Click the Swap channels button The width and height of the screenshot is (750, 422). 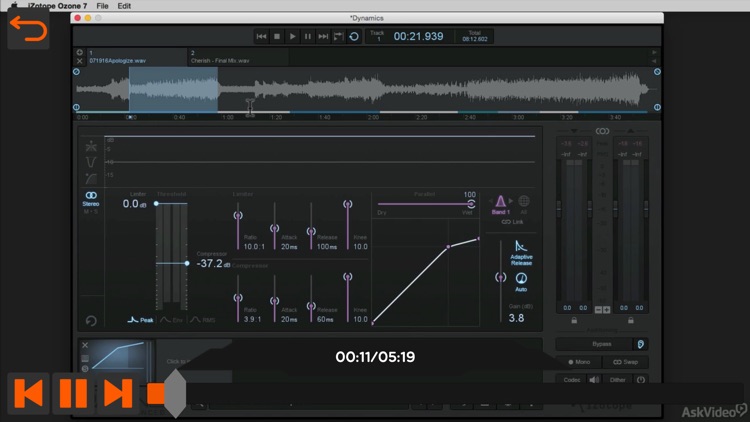[625, 362]
